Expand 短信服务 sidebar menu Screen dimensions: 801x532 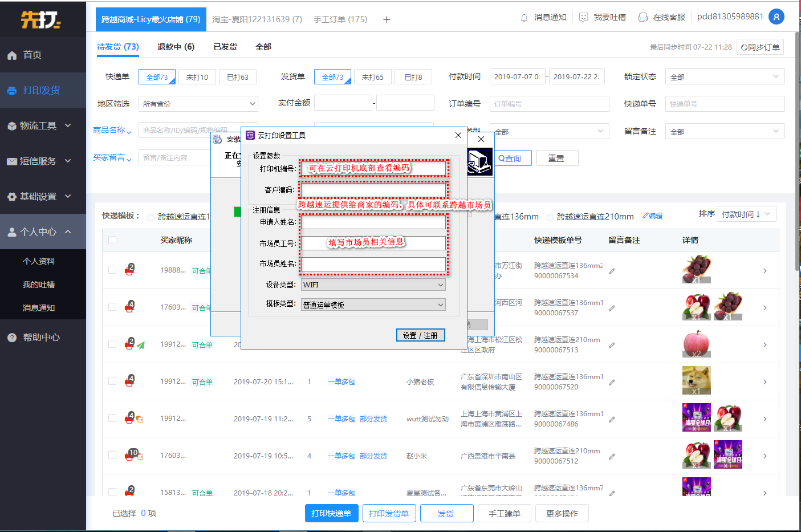[x=43, y=161]
